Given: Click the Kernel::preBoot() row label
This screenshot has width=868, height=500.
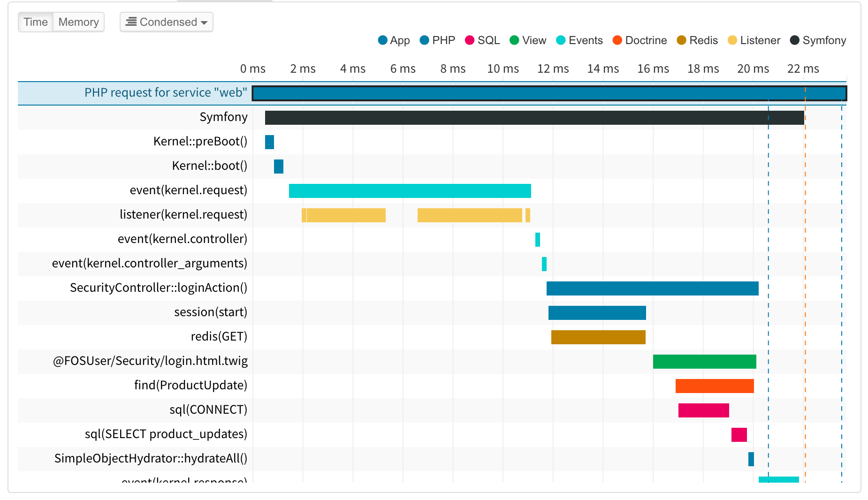Looking at the screenshot, I should pos(200,141).
